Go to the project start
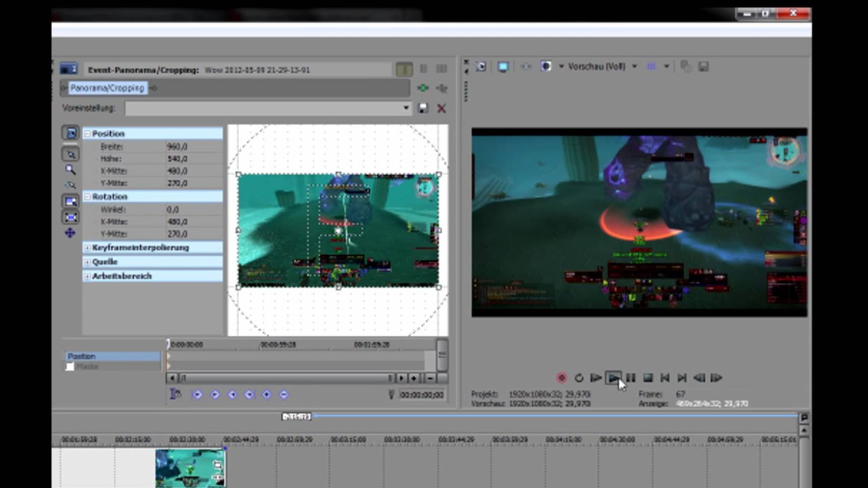Screen dimensions: 868x488 [665, 378]
